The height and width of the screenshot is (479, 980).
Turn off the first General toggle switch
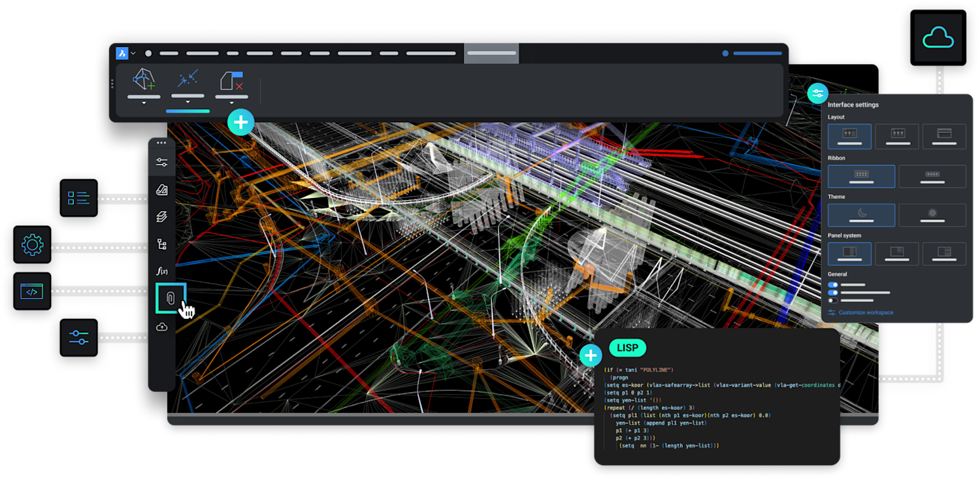coord(832,285)
